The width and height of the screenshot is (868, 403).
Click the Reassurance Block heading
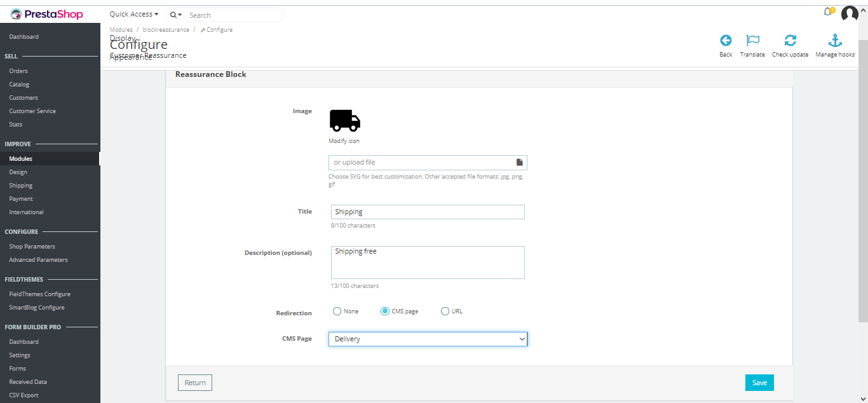click(x=211, y=74)
